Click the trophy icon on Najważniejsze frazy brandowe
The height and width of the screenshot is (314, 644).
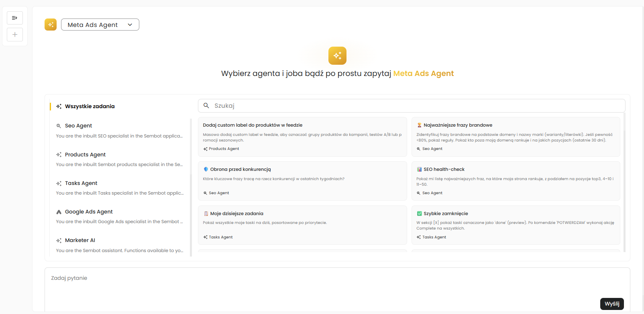(419, 125)
